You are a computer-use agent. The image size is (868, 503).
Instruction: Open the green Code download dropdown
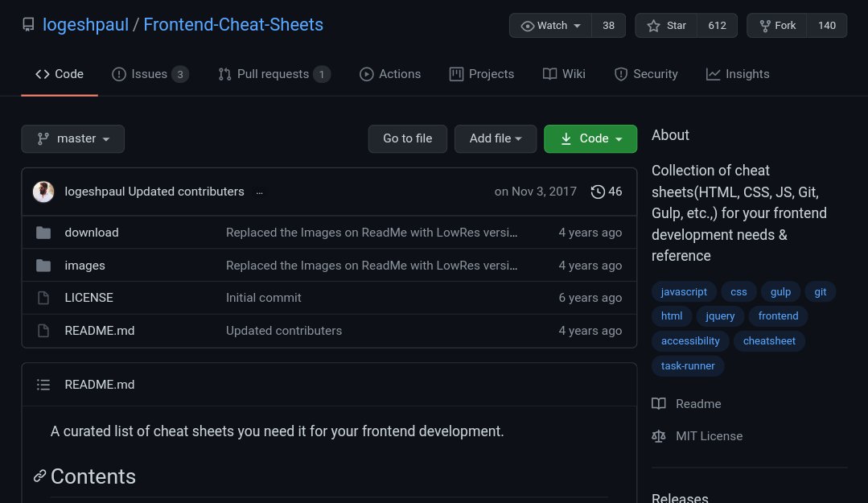pyautogui.click(x=590, y=138)
